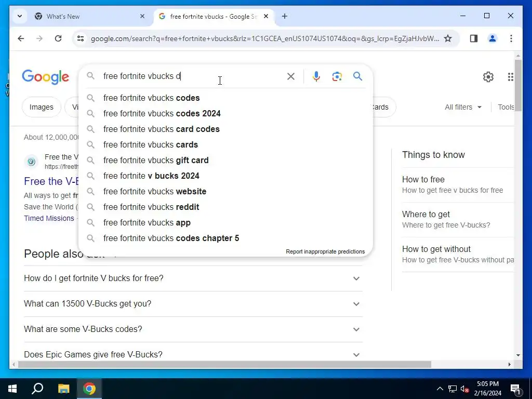Open the taskbar clock and date
The width and height of the screenshot is (532, 399).
[x=487, y=389]
